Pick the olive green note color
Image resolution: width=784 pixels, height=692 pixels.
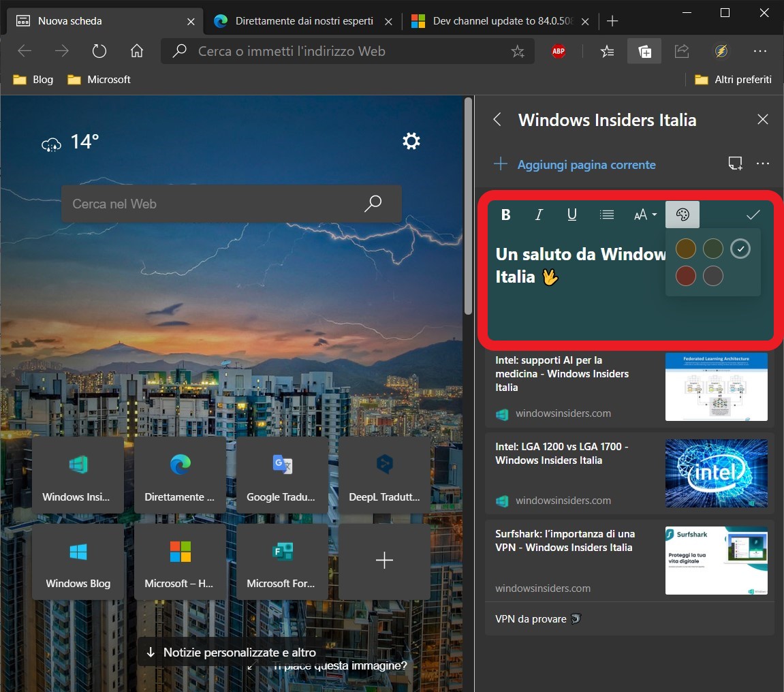[x=713, y=249]
